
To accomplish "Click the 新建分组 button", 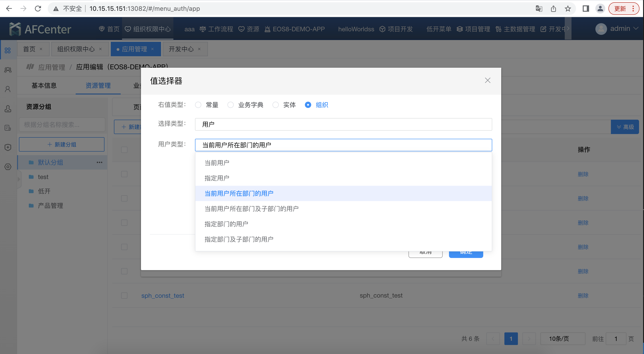I will point(62,144).
